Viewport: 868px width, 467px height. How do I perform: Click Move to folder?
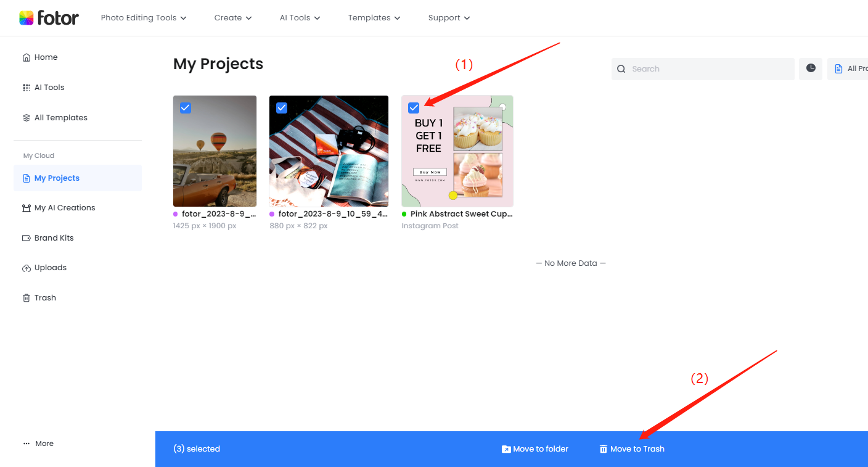[535, 449]
